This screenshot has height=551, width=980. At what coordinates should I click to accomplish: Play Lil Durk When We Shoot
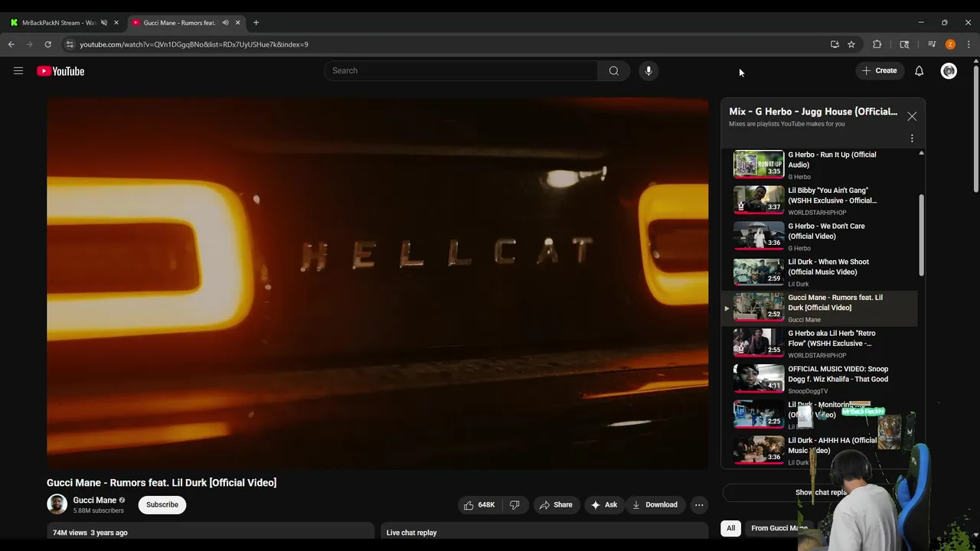click(819, 272)
